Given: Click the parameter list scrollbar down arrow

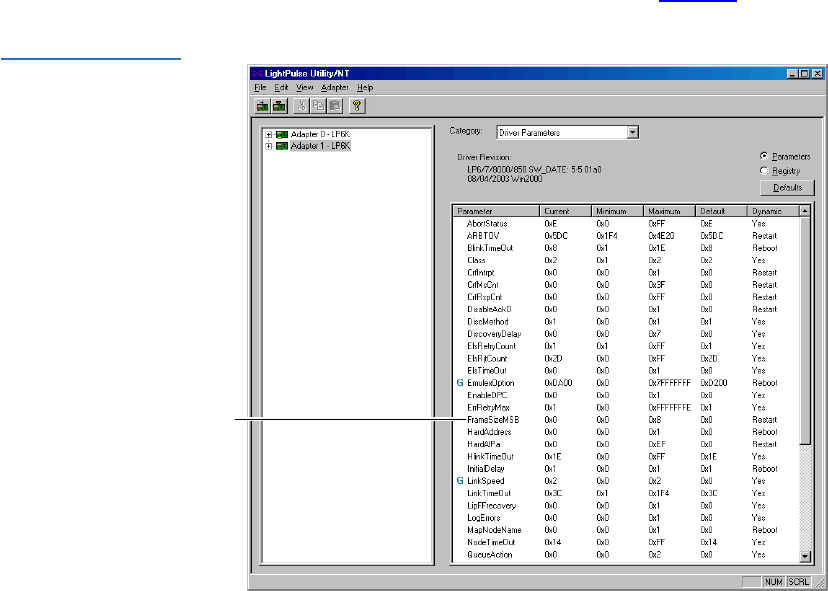Looking at the screenshot, I should pyautogui.click(x=805, y=556).
